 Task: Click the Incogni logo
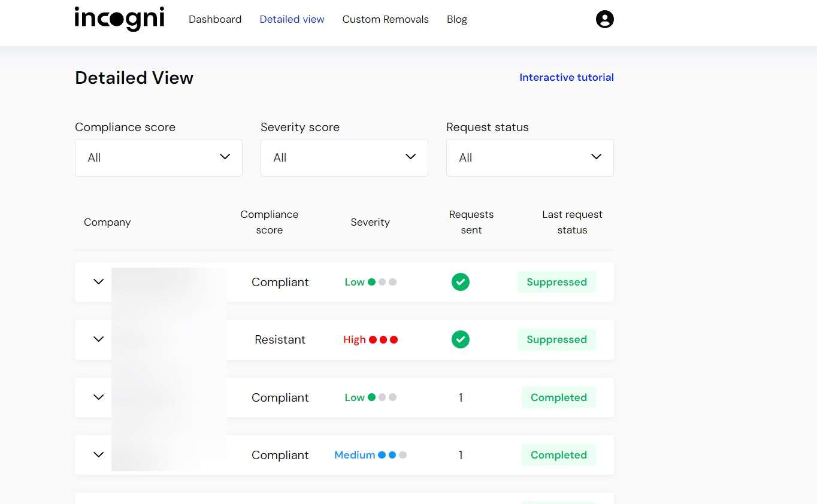pyautogui.click(x=119, y=19)
